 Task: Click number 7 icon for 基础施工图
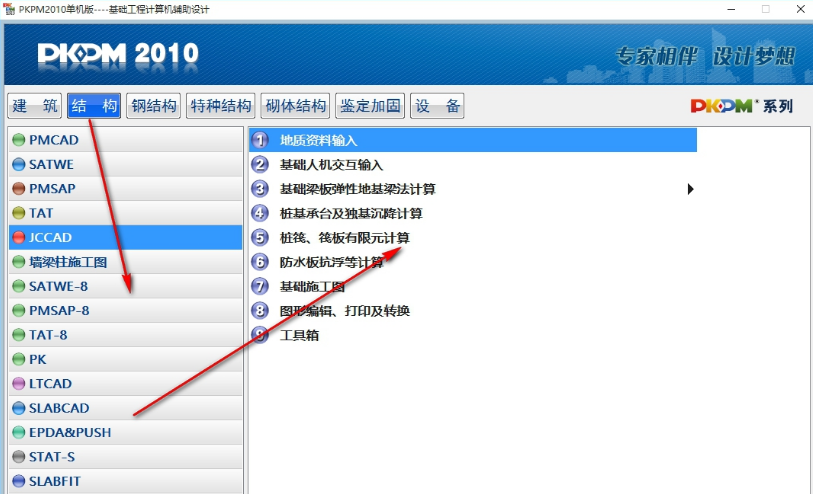260,286
